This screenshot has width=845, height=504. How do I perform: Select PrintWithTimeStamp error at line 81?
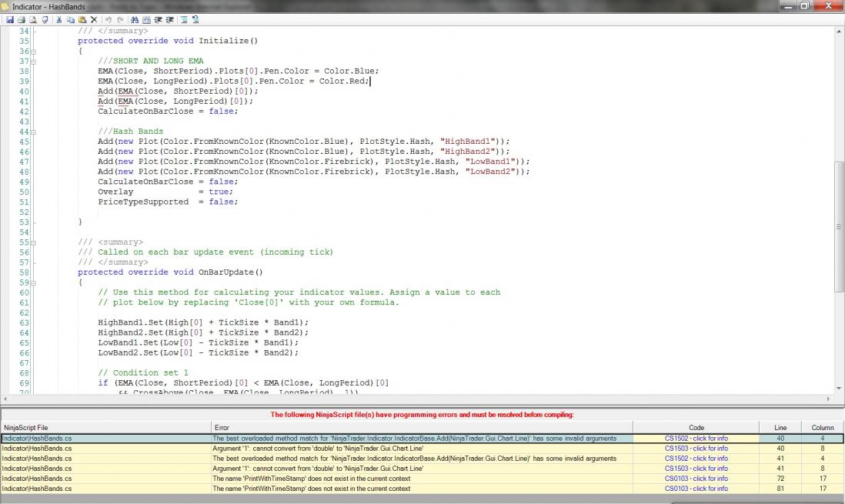tap(422, 489)
